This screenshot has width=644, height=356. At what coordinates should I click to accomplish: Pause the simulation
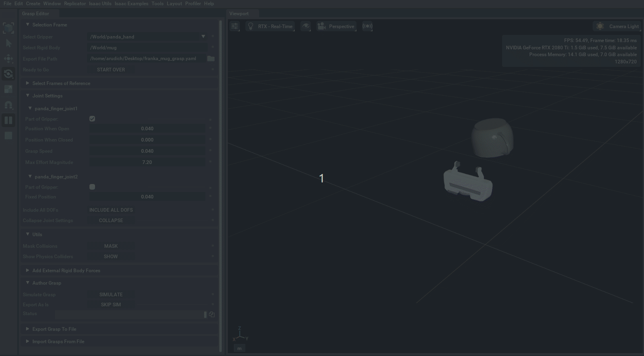[8, 120]
